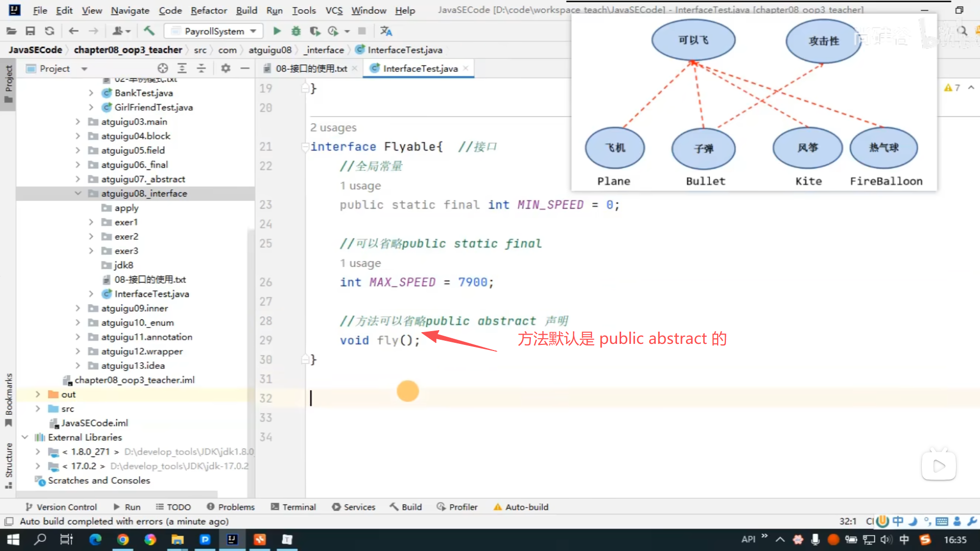Expand the atguigu09.inner package
The height and width of the screenshot is (551, 980).
pyautogui.click(x=78, y=308)
